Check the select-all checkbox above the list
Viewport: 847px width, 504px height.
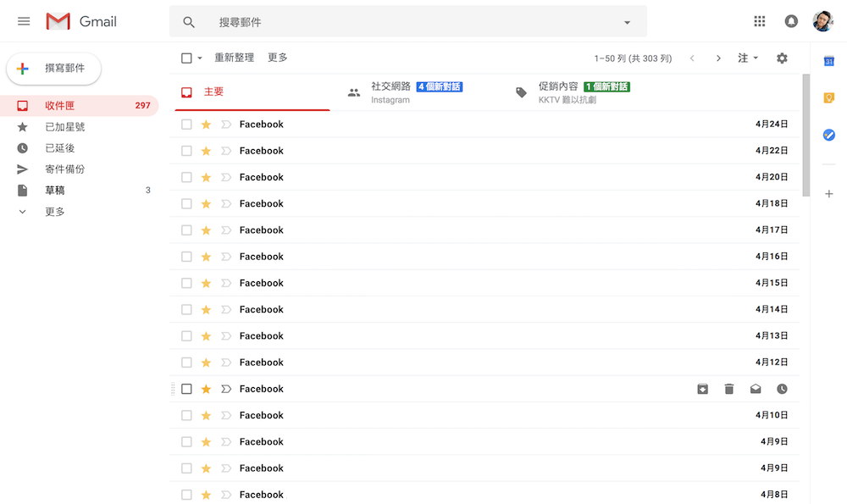(185, 58)
